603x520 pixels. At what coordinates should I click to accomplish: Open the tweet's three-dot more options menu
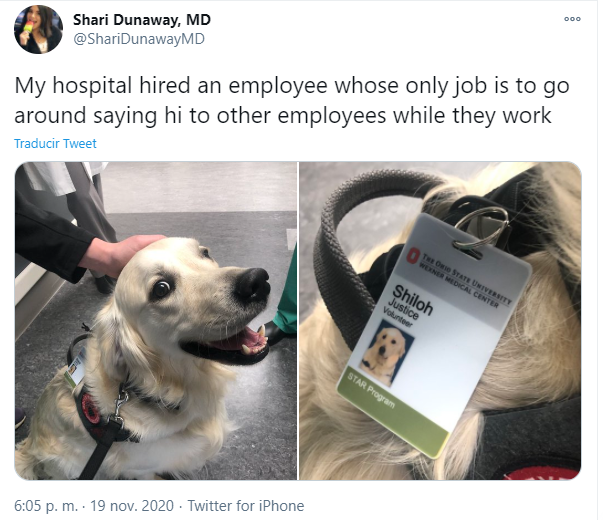(x=572, y=19)
